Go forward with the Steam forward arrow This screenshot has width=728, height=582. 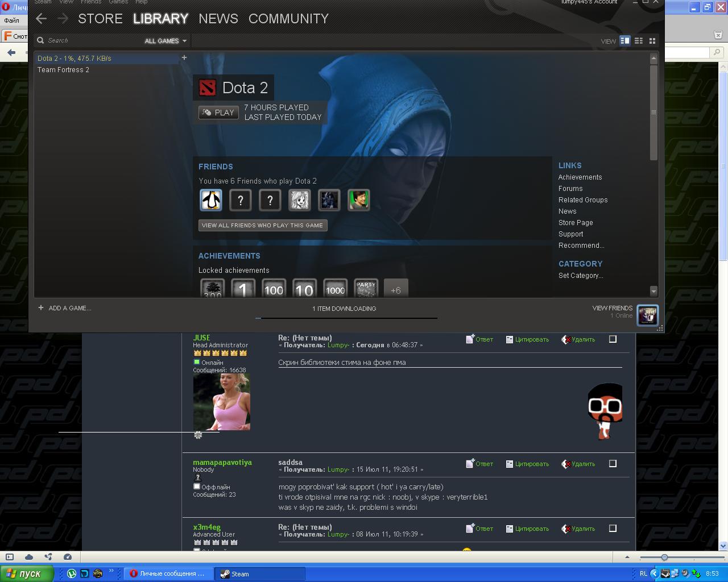point(63,19)
